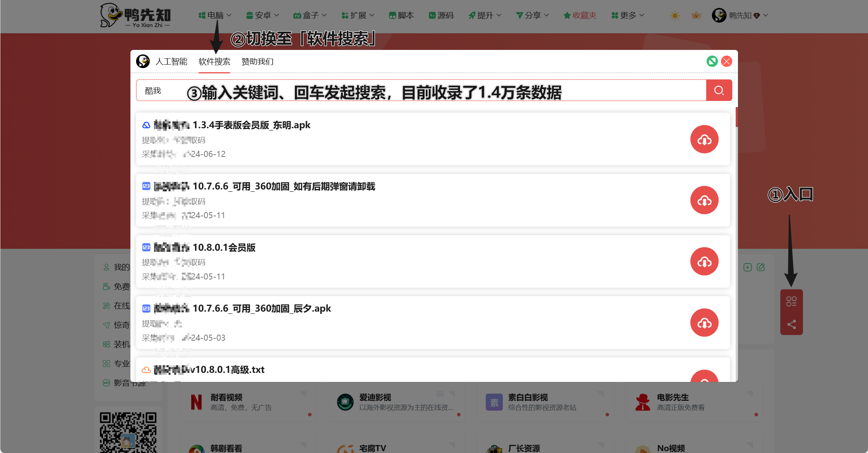Viewport: 868px width, 453px height.
Task: Click 123 pan icon beside 10.8.0.1会员版
Action: coord(146,248)
